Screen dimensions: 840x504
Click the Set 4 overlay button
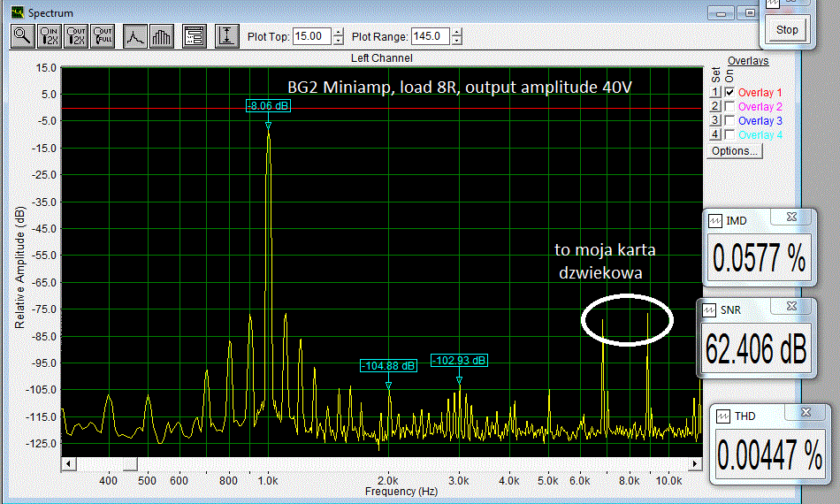pyautogui.click(x=715, y=135)
